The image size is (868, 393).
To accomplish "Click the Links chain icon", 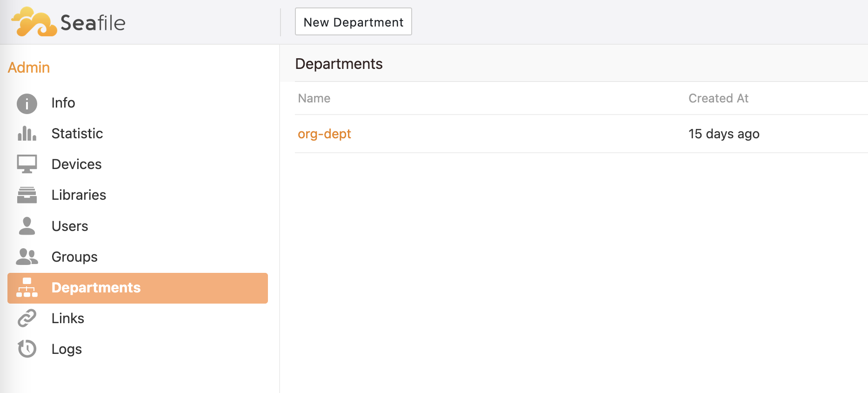I will [x=27, y=318].
